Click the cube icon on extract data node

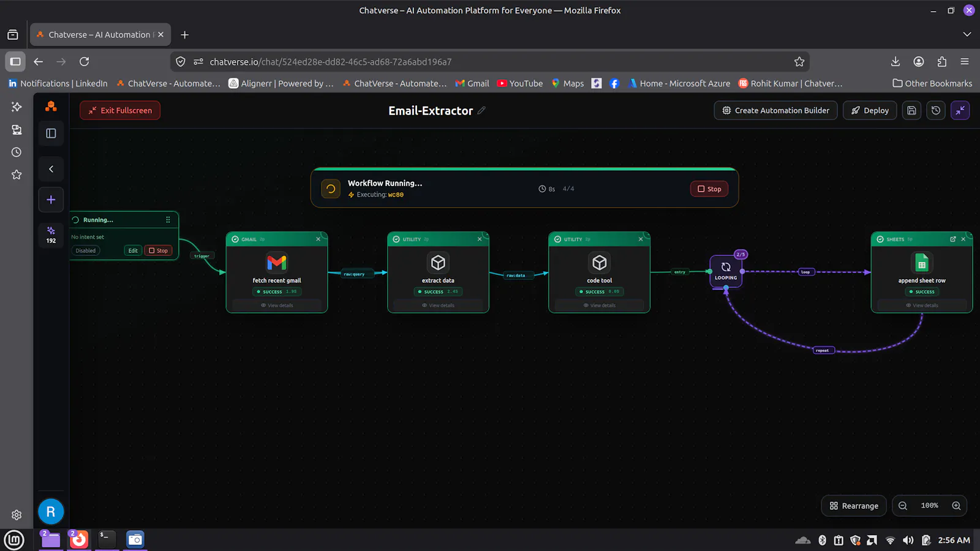tap(438, 263)
